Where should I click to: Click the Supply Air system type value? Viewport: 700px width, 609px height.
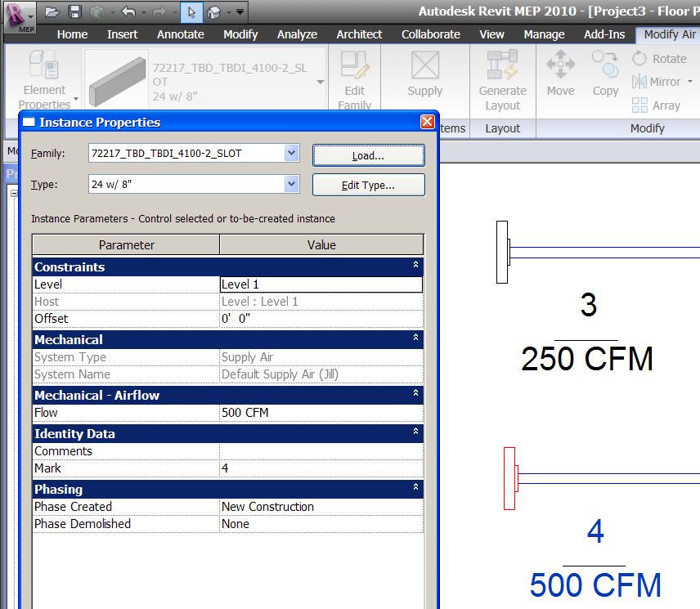coord(247,357)
